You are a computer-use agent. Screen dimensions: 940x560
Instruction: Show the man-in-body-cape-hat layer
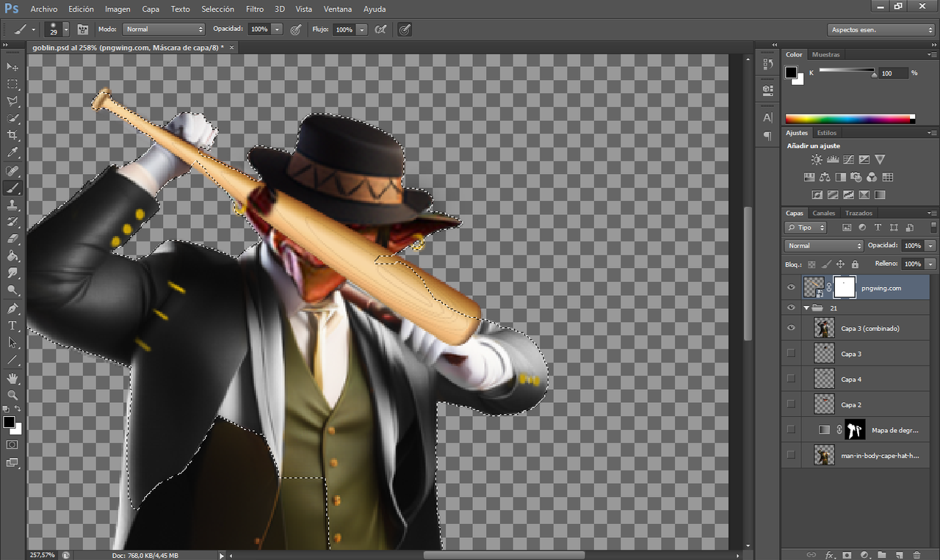tap(791, 455)
